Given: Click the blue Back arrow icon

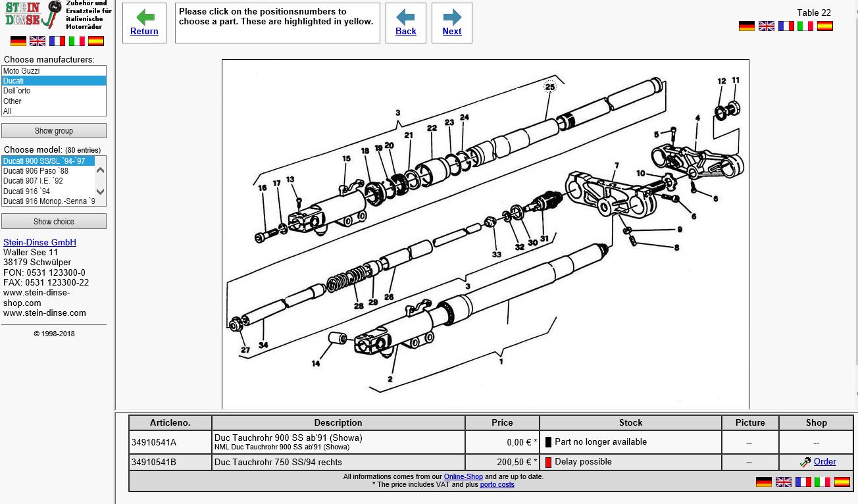Looking at the screenshot, I should pyautogui.click(x=405, y=17).
